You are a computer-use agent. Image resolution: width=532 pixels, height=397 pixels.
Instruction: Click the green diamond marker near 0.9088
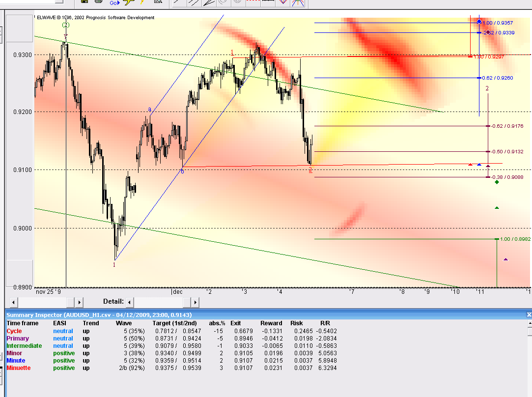click(497, 182)
